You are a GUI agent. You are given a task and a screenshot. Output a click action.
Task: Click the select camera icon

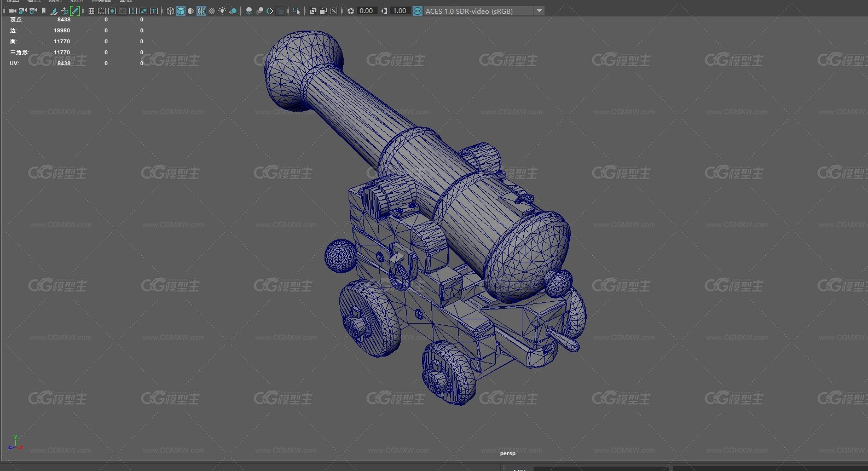pos(12,11)
